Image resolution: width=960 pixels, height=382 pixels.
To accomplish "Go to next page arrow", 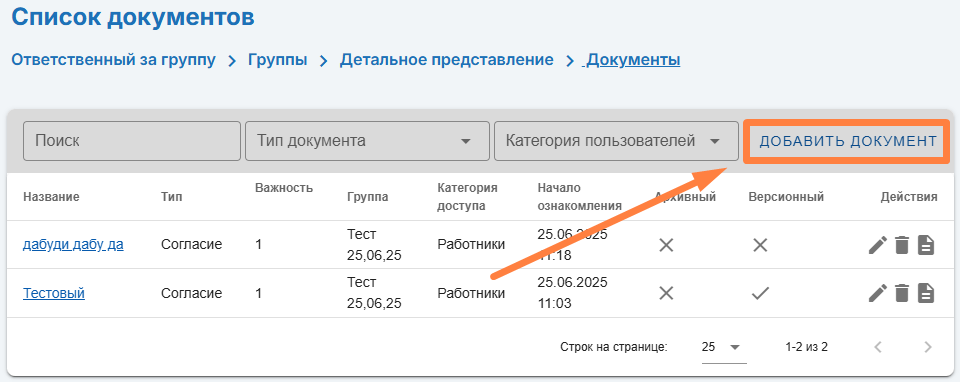I will click(x=928, y=347).
